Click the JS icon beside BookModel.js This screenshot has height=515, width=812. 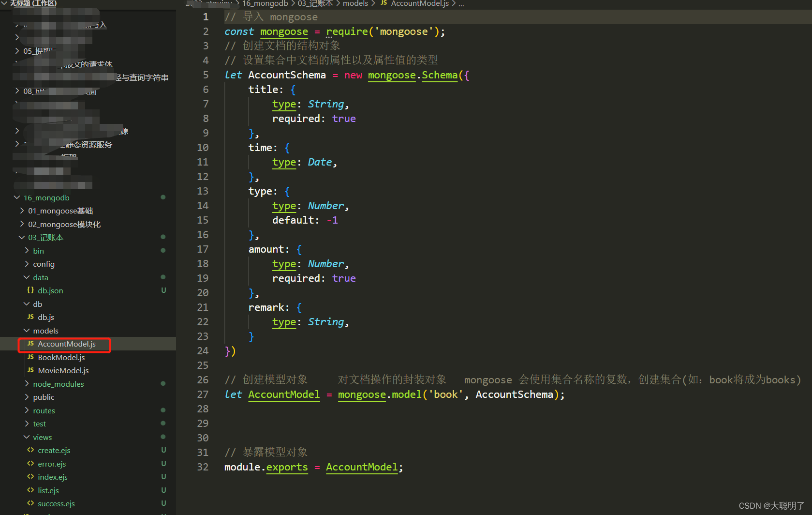click(x=30, y=357)
